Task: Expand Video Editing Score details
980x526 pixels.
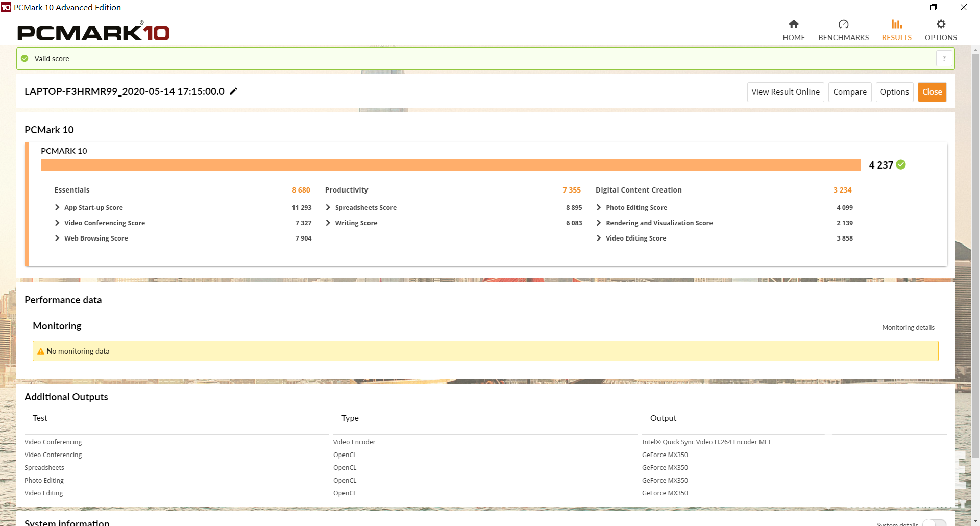Action: click(x=599, y=238)
